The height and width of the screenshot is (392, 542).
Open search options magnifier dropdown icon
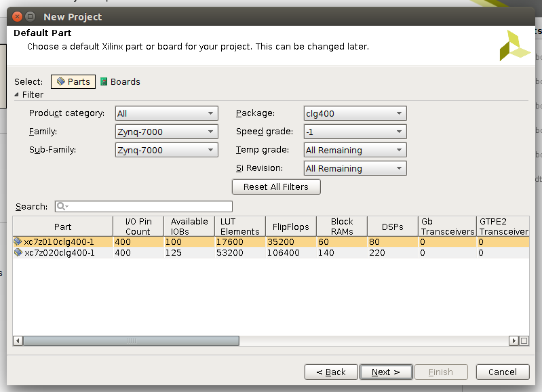pos(62,206)
